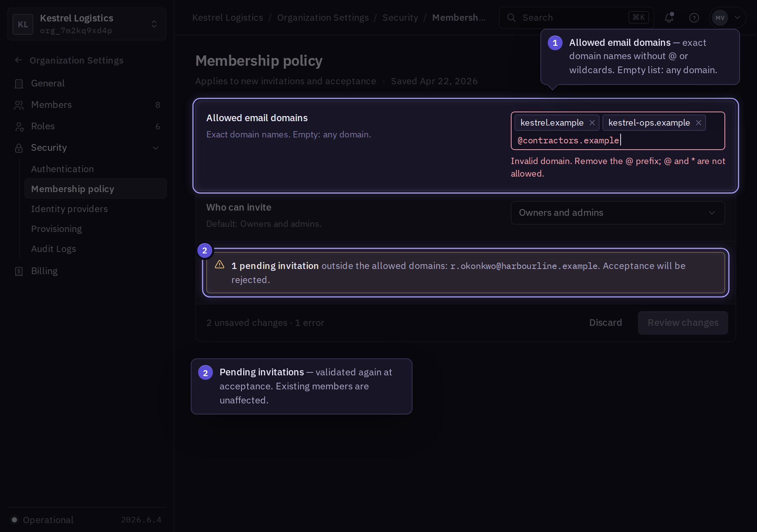Viewport: 757px width, 532px height.
Task: Click the KL organization avatar
Action: pos(23,24)
